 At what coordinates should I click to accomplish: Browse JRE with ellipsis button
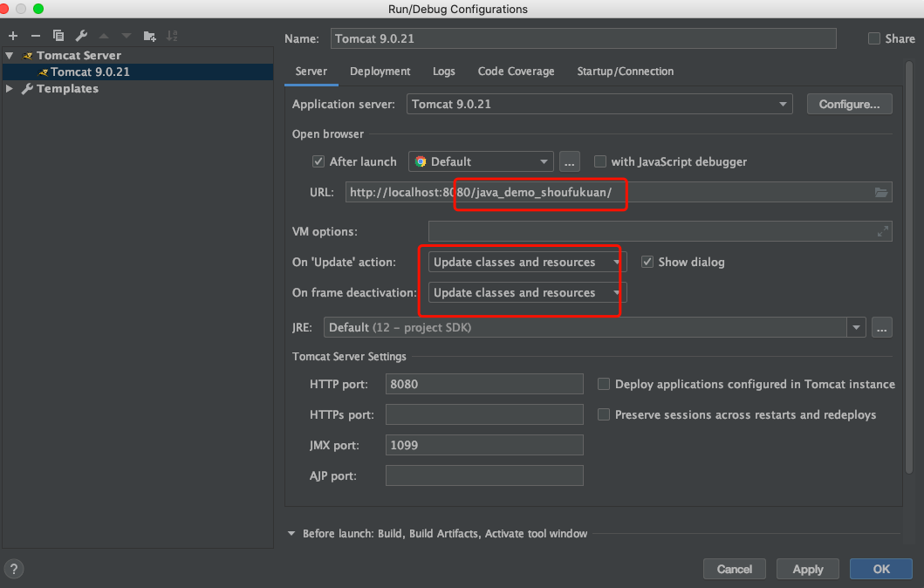[x=881, y=327]
